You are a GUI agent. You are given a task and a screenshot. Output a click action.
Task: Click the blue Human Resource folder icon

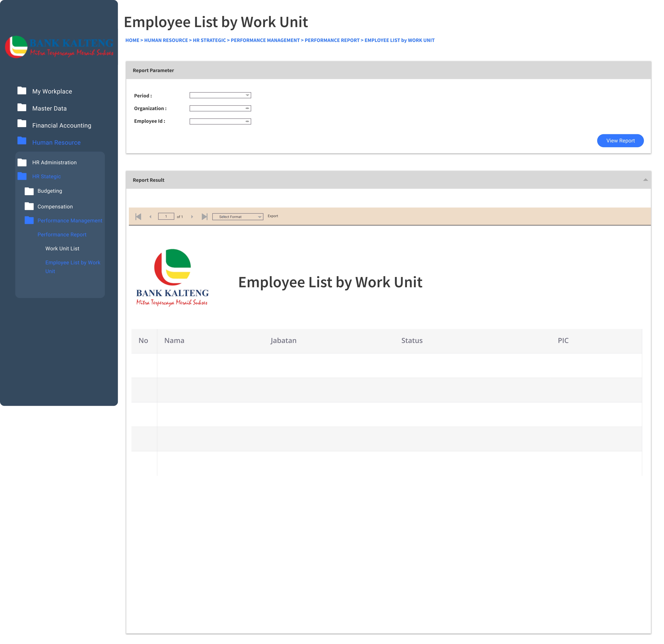pyautogui.click(x=22, y=141)
